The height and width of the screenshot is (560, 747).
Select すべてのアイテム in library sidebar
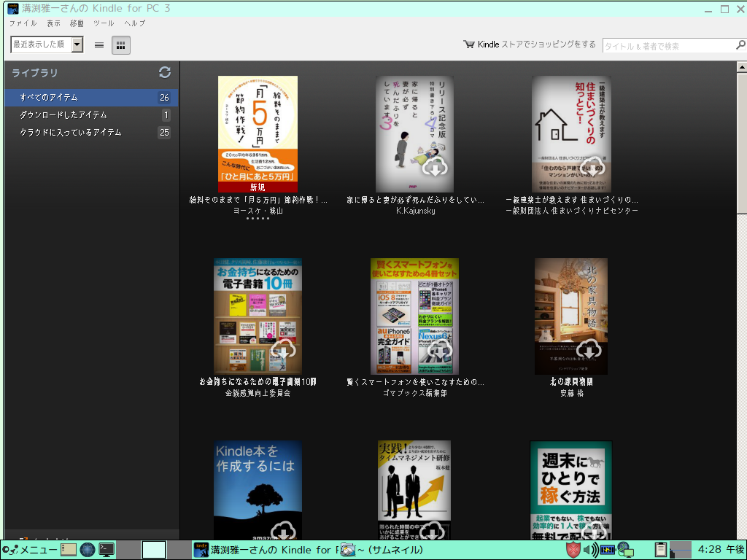pos(91,97)
